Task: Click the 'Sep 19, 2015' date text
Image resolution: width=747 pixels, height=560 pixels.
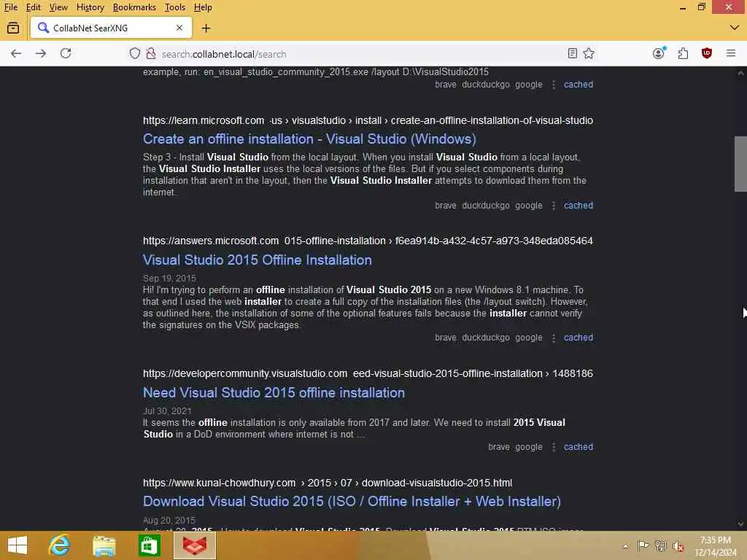Action: [x=169, y=278]
